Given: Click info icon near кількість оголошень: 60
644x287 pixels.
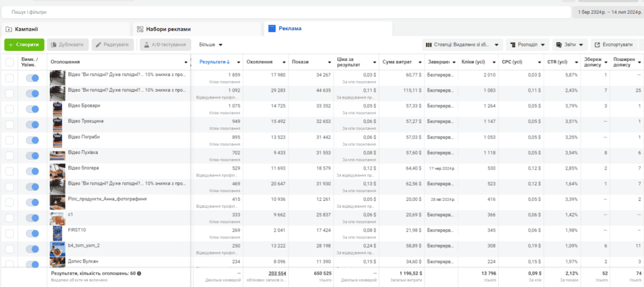Looking at the screenshot, I should click(x=139, y=273).
